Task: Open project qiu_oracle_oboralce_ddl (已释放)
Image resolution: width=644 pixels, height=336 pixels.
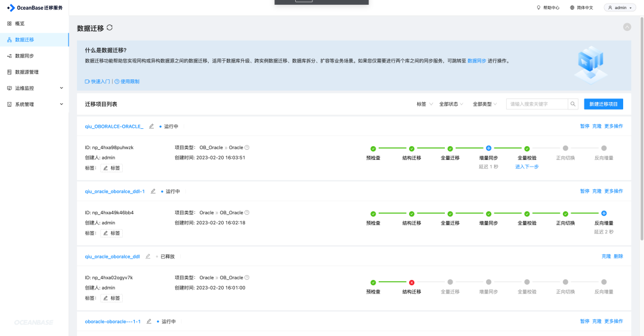Action: [113, 256]
